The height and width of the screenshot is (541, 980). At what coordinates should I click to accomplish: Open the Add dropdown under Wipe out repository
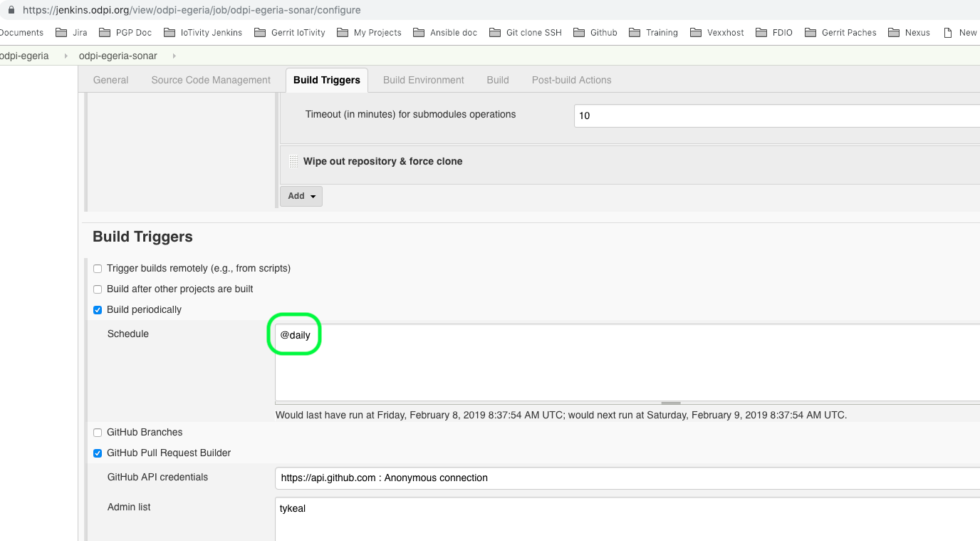coord(301,195)
